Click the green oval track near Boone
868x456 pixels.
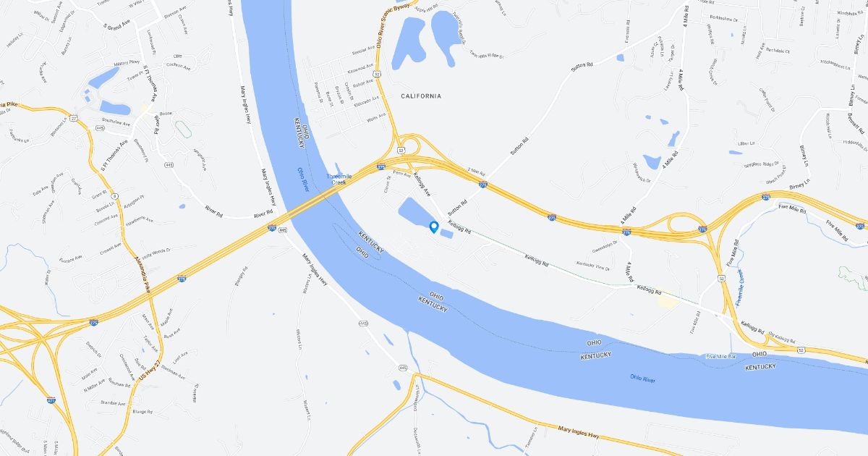coord(184,130)
